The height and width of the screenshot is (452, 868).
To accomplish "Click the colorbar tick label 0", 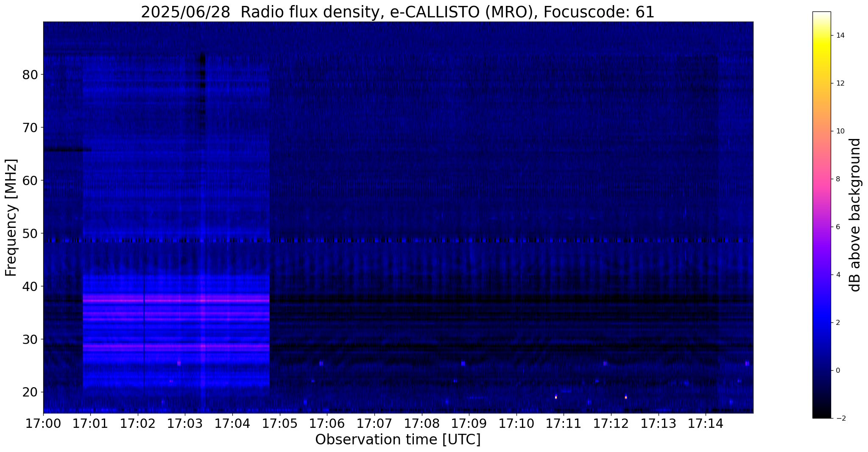I will pos(837,371).
